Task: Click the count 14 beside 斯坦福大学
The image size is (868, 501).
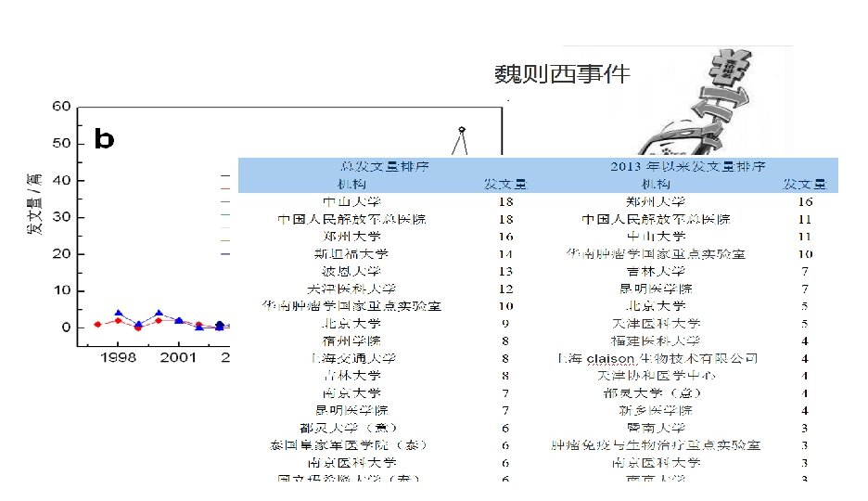Action: point(505,254)
